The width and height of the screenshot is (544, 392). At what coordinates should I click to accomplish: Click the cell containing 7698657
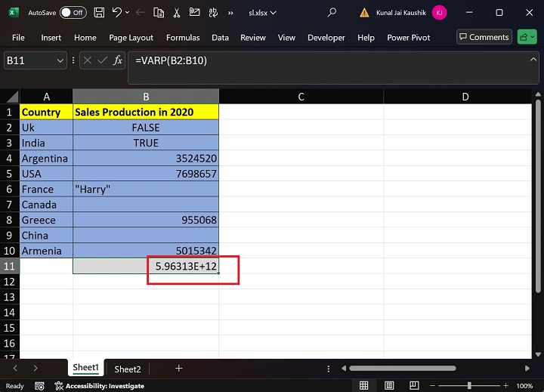point(146,174)
